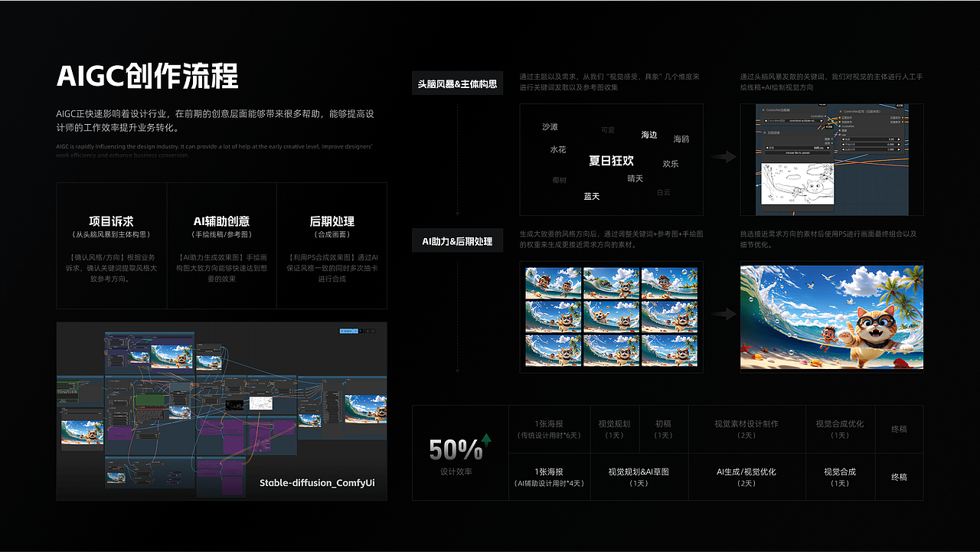Viewport: 980px width, 552px height.
Task: Click the 项目诉求 heading
Action: [111, 221]
